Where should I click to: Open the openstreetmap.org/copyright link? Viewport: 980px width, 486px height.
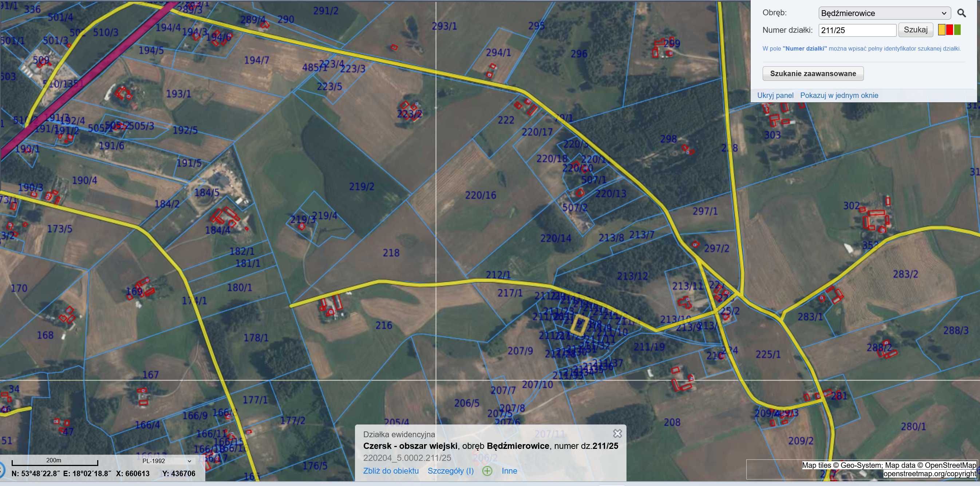[929, 474]
